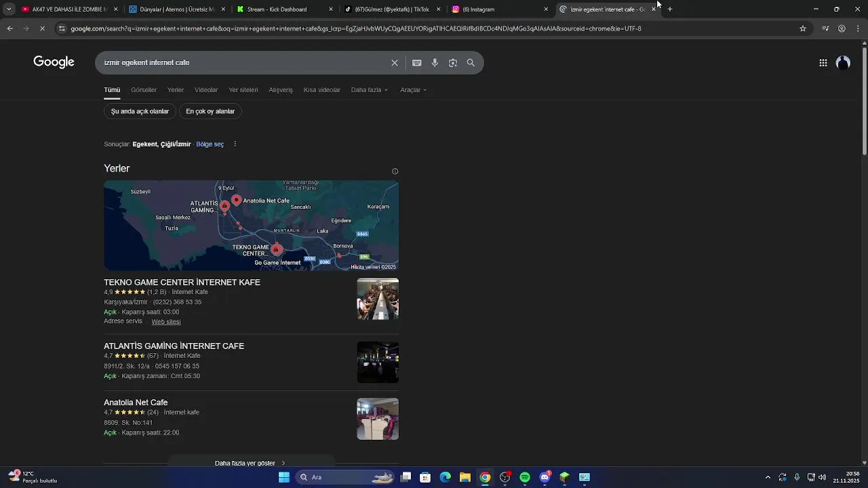Screen dimensions: 868x488
Task: Clear the search box with the X icon
Action: pyautogui.click(x=395, y=62)
